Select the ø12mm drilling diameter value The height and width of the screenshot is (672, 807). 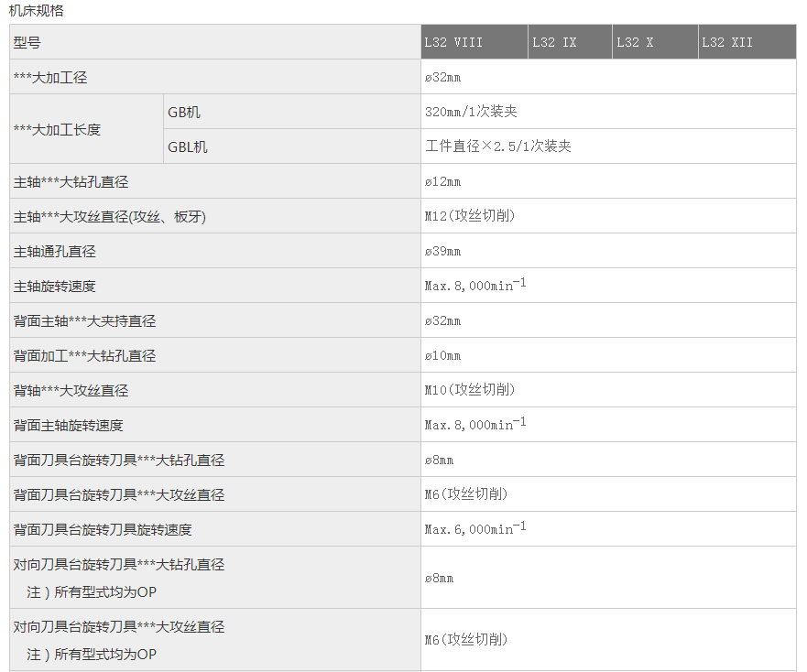click(x=442, y=181)
